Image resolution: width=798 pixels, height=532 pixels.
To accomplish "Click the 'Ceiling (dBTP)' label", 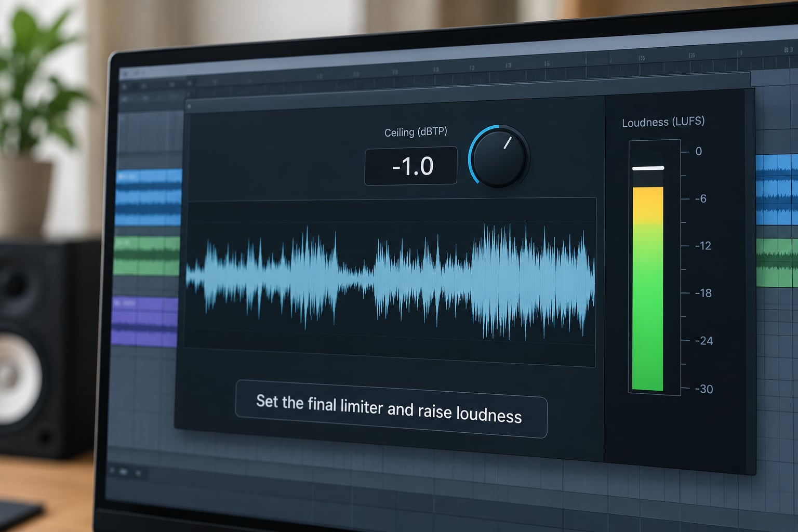I will pos(416,132).
